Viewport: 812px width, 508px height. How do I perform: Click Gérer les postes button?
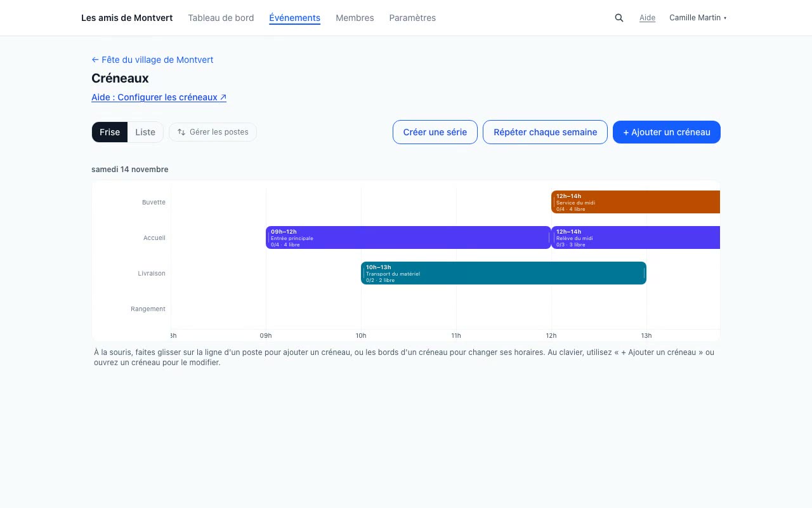coord(213,132)
